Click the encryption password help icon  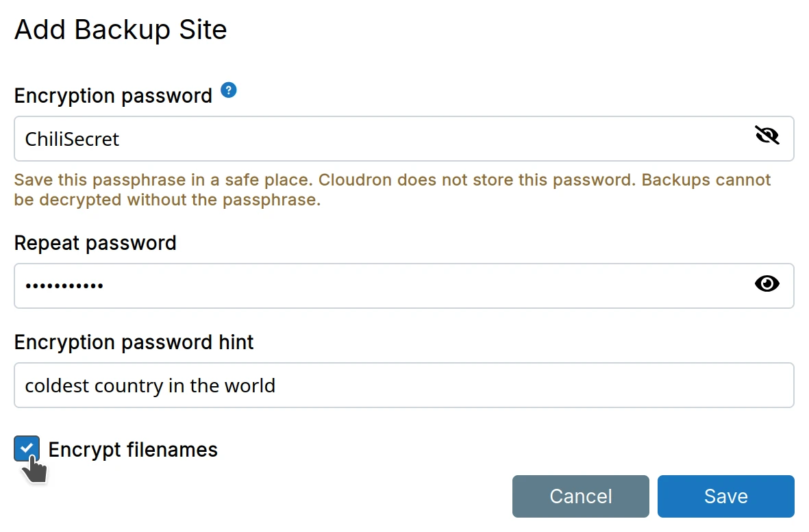(229, 90)
